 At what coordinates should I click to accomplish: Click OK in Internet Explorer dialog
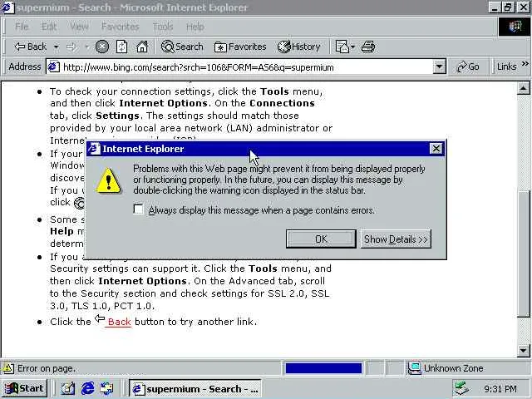click(x=321, y=239)
